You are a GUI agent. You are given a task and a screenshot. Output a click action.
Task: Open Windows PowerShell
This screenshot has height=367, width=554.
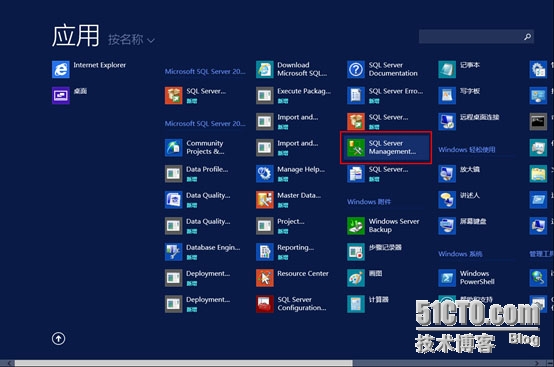[467, 278]
